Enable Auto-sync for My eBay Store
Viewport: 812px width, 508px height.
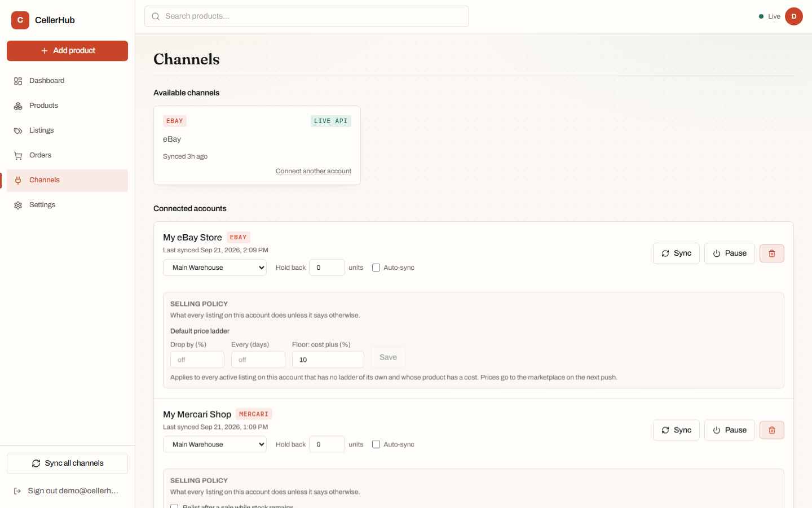[376, 268]
